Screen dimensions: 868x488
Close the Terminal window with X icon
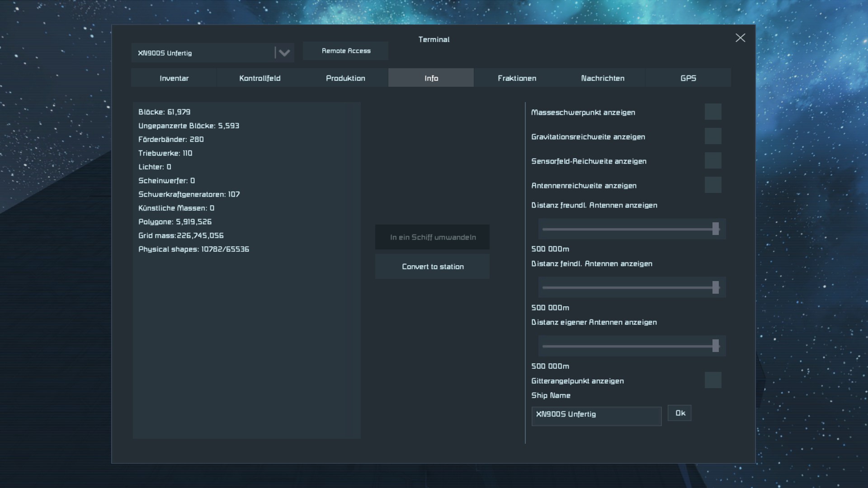tap(740, 38)
